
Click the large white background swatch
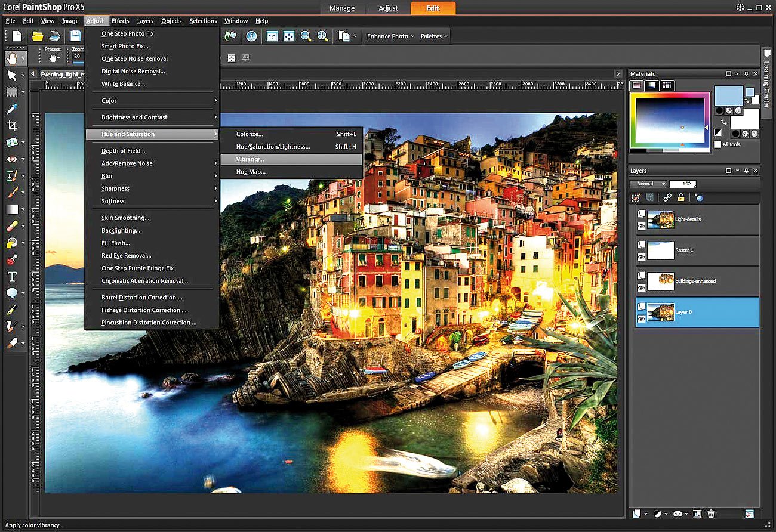point(746,118)
